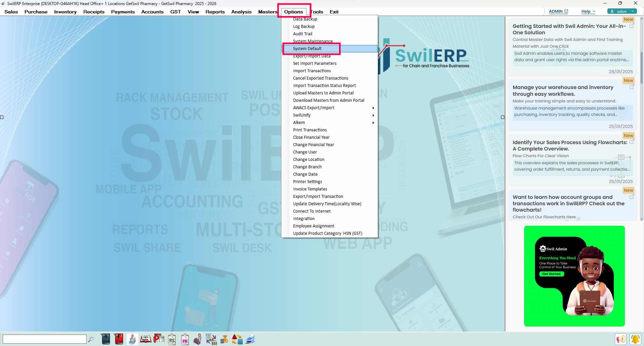
Task: Open the Inventory menu
Action: (x=65, y=12)
